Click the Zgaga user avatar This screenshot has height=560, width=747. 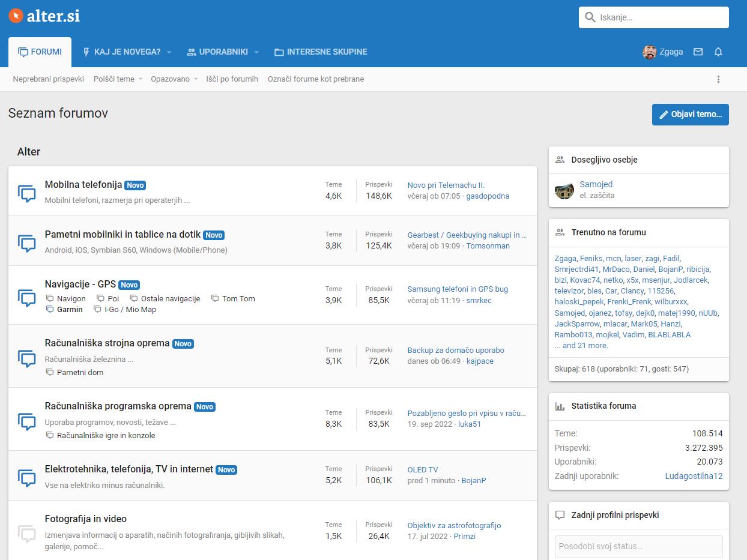click(649, 52)
